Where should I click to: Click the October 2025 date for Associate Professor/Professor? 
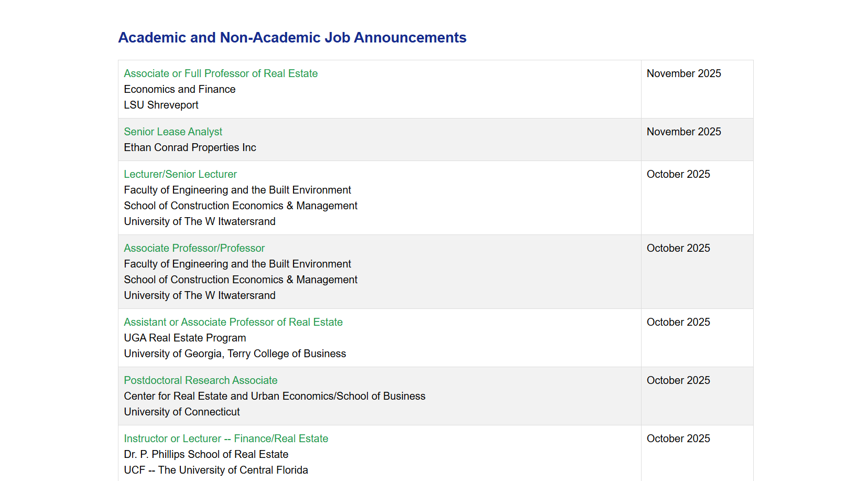678,248
